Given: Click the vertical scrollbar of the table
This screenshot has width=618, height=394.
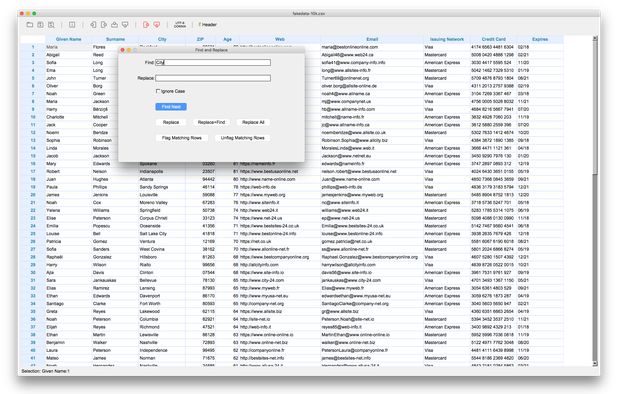Looking at the screenshot, I should (595, 201).
